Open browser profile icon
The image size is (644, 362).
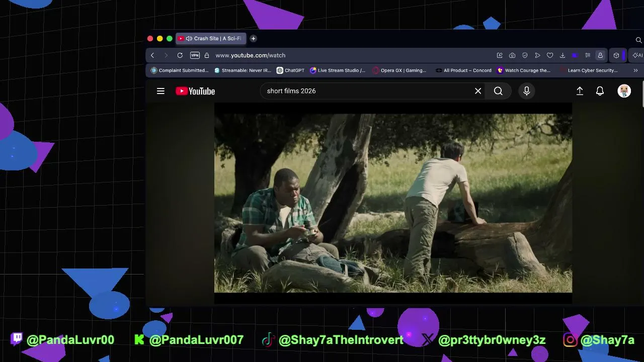[600, 55]
